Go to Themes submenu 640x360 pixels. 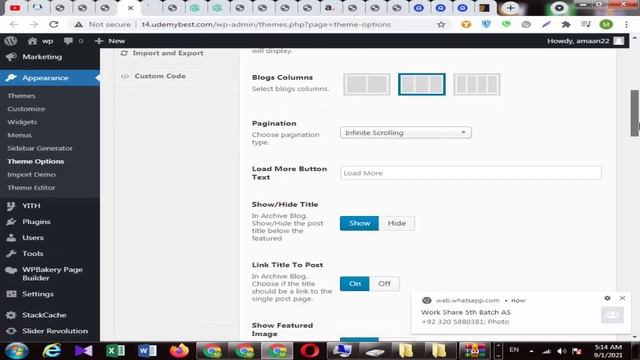(21, 96)
